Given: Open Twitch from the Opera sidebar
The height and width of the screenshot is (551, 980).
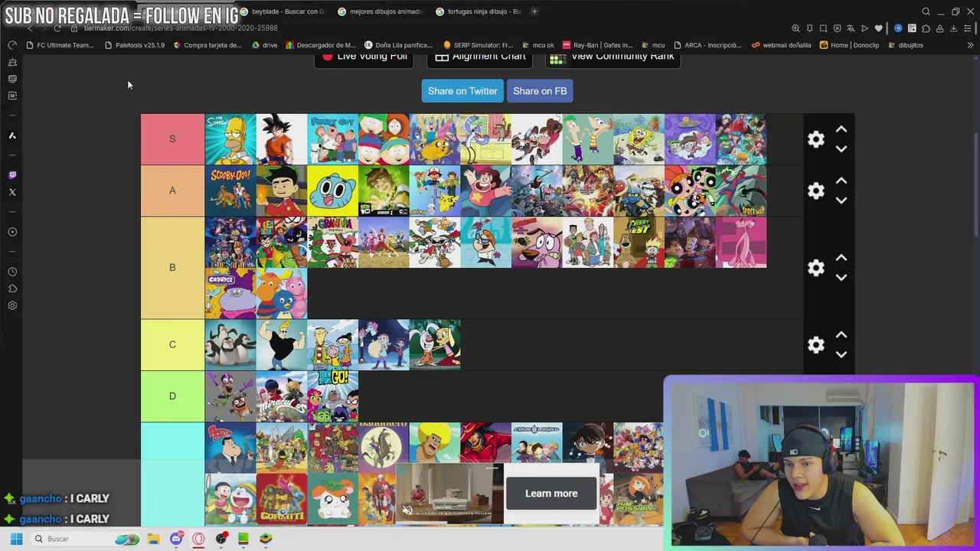Looking at the screenshot, I should click(12, 175).
